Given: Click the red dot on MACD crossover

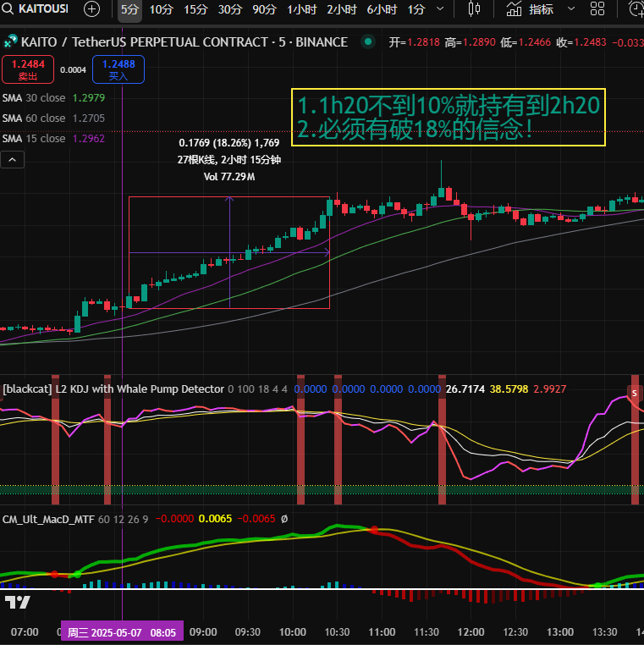Looking at the screenshot, I should 374,529.
